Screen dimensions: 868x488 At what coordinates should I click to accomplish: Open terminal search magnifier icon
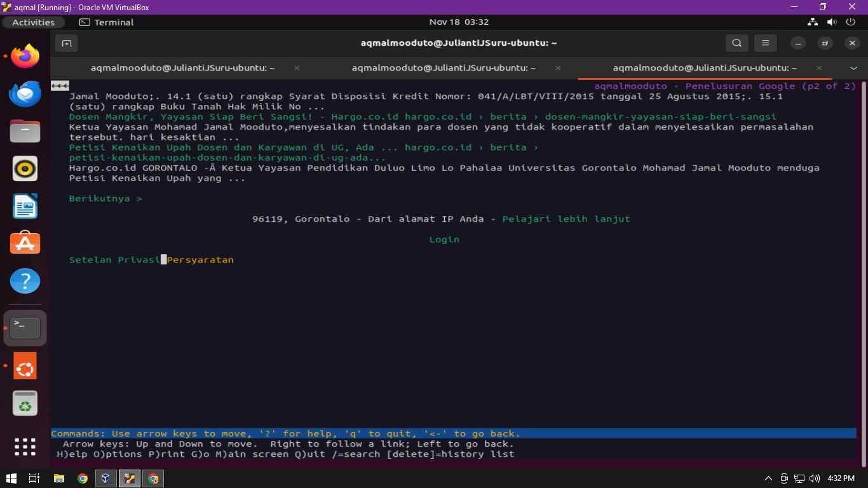pyautogui.click(x=736, y=43)
